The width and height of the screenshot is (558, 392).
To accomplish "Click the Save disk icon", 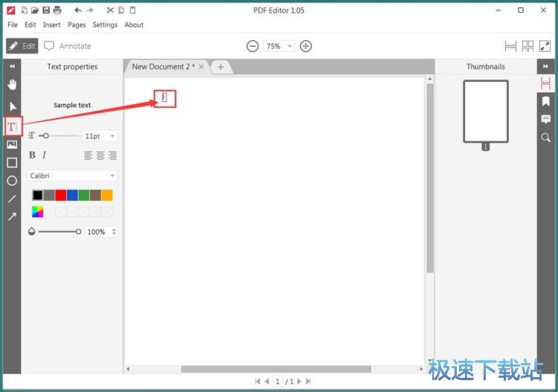I will pos(46,10).
